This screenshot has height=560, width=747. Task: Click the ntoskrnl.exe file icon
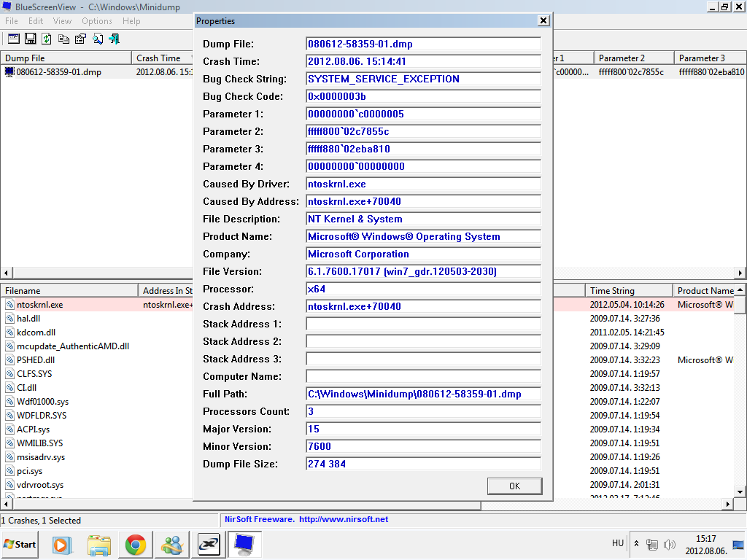[10, 305]
